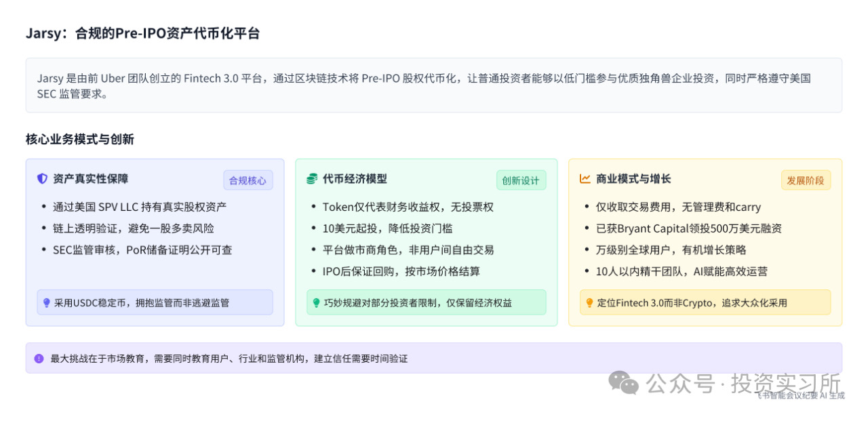Click the 采用USDC稳定币 highlight note

155,303
